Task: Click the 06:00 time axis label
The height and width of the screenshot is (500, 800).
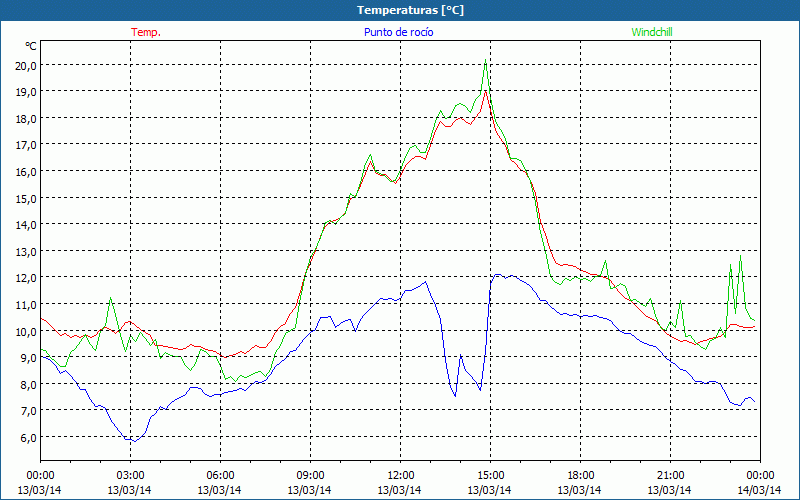Action: click(x=220, y=476)
